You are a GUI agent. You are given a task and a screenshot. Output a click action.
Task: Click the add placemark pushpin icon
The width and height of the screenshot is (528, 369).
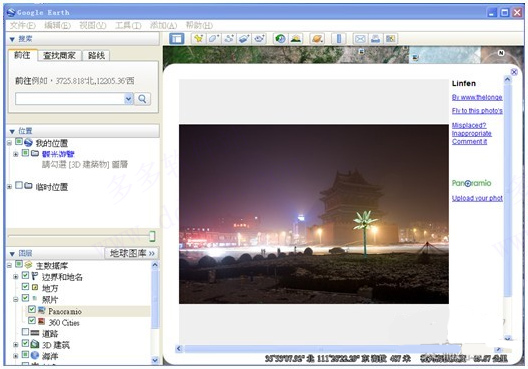(198, 39)
